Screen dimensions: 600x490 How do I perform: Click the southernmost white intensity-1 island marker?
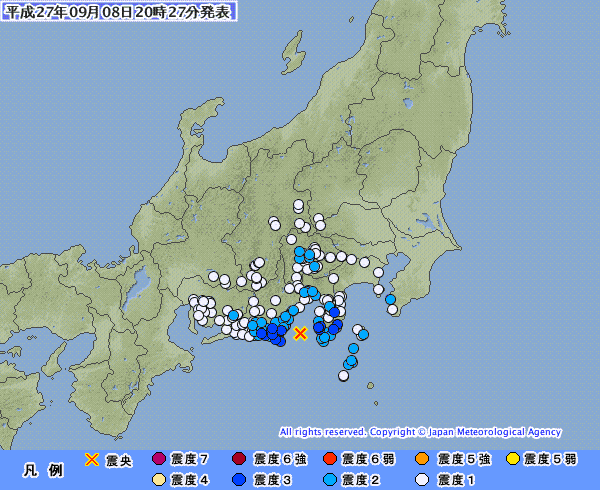click(x=343, y=376)
